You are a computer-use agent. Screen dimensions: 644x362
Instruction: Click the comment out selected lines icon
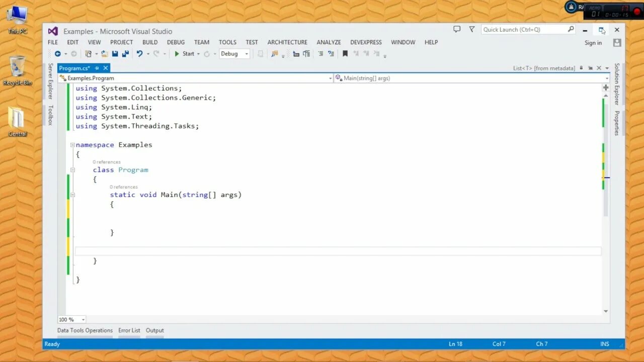point(321,54)
